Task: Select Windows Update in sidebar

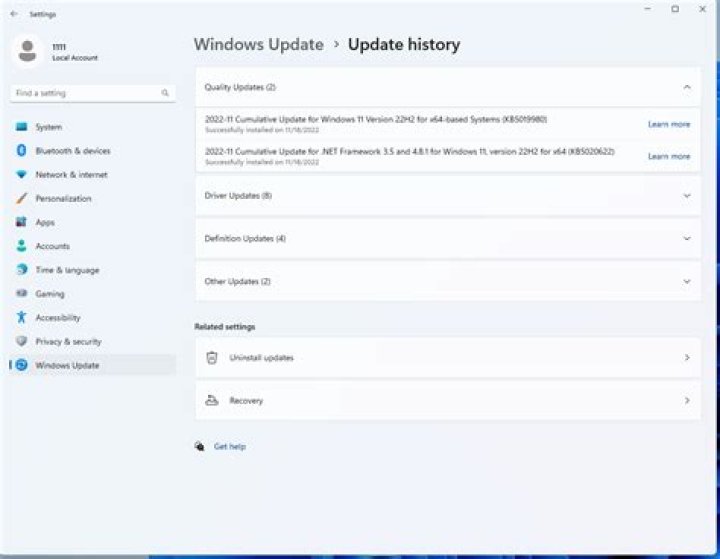Action: [x=67, y=366]
